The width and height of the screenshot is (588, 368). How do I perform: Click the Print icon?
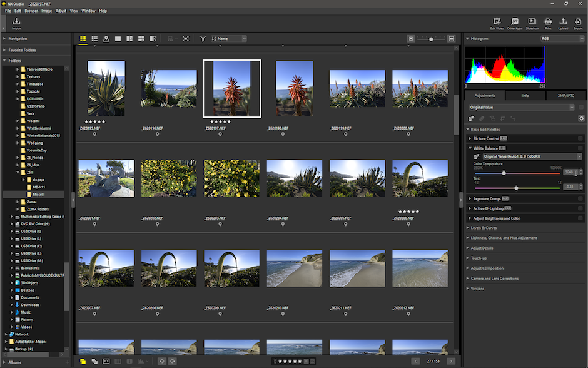click(548, 23)
